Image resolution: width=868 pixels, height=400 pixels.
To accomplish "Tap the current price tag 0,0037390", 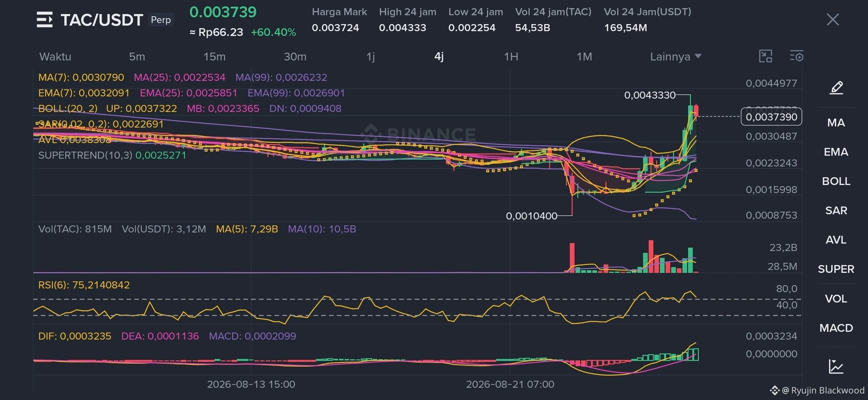I will point(771,117).
